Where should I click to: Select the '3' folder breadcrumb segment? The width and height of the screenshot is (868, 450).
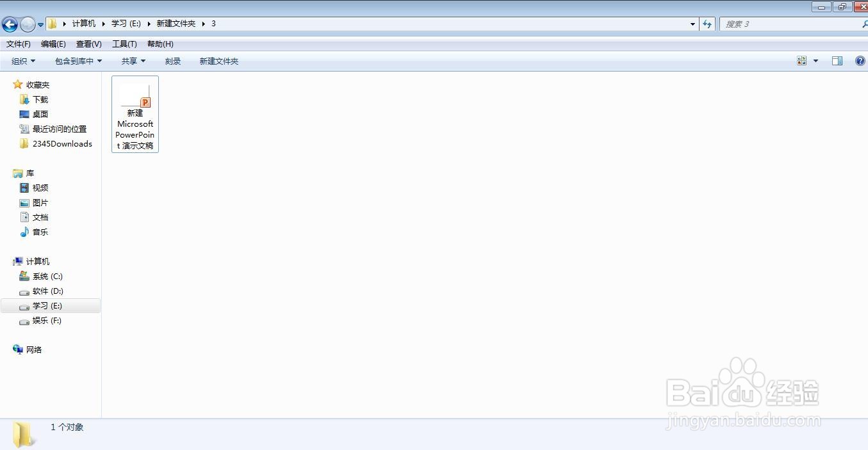click(213, 24)
